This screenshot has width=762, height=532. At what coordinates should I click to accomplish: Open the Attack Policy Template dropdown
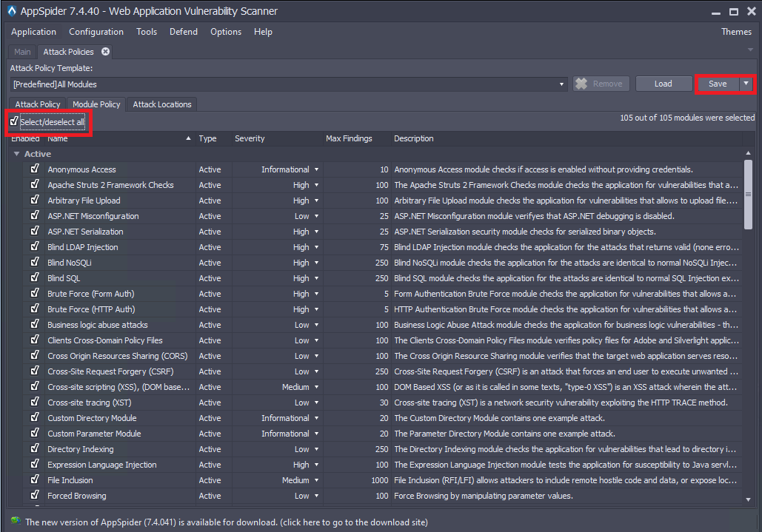pos(563,84)
